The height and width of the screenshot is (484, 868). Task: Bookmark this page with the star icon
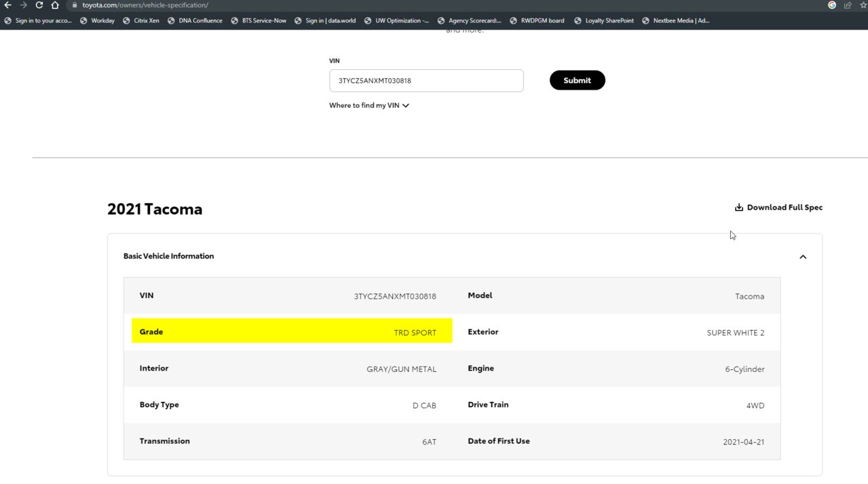coord(863,5)
